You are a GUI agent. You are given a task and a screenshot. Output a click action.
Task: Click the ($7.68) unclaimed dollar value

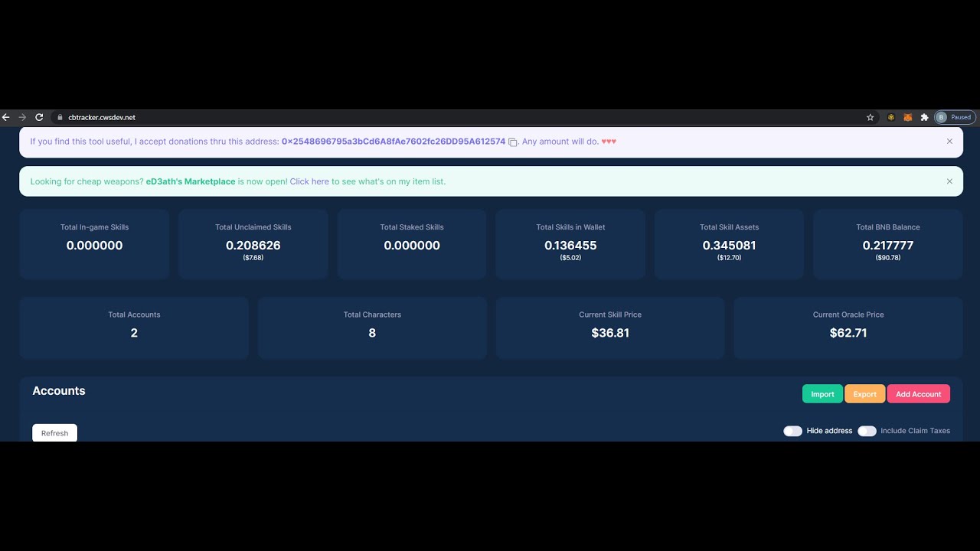(x=253, y=258)
